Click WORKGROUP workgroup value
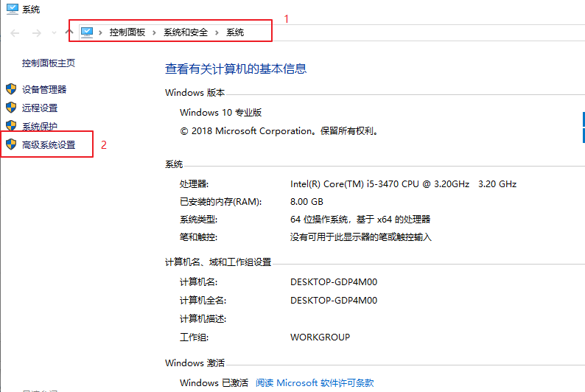Screen dimensions: 585x392 click(320, 337)
